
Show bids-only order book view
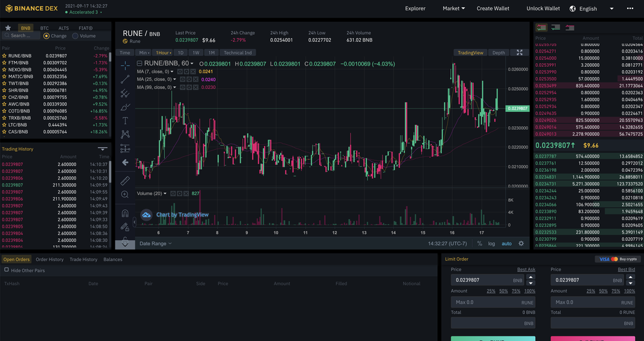(x=555, y=28)
